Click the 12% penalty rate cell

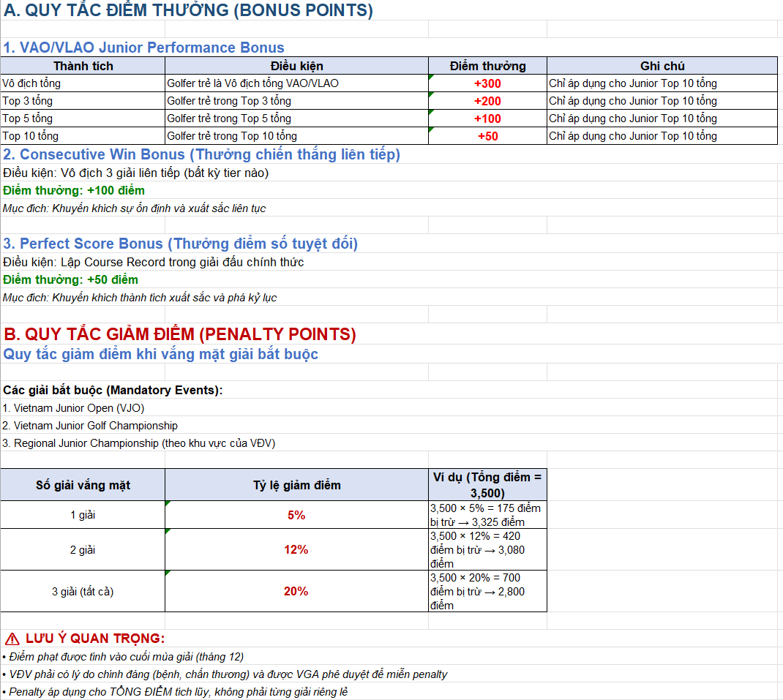pos(296,549)
